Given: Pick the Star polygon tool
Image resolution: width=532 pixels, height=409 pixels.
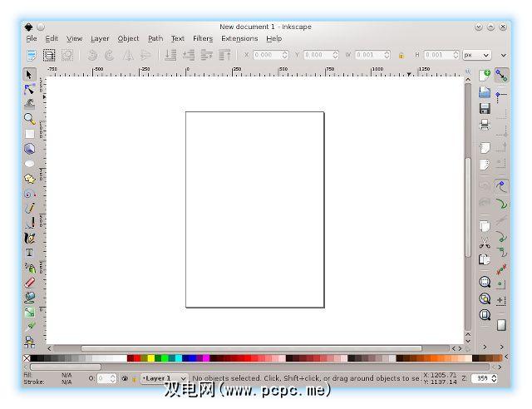Looking at the screenshot, I should pyautogui.click(x=29, y=179).
